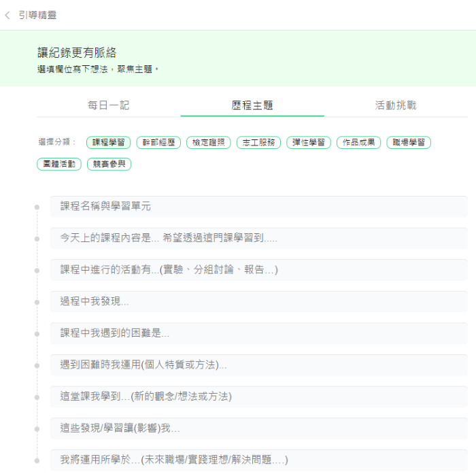The image size is (476, 476).
Task: Click the 這堂課我學到 input field
Action: 258,396
